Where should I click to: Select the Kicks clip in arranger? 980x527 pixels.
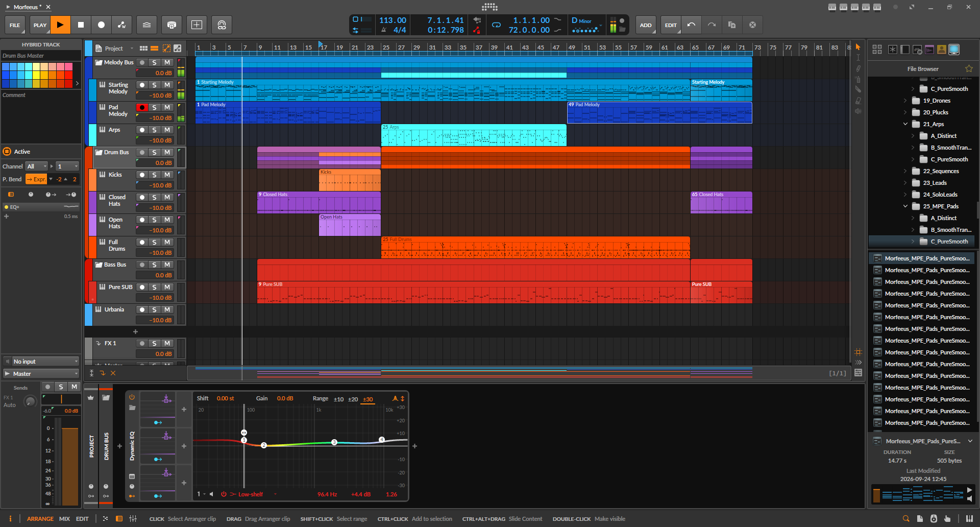click(350, 180)
